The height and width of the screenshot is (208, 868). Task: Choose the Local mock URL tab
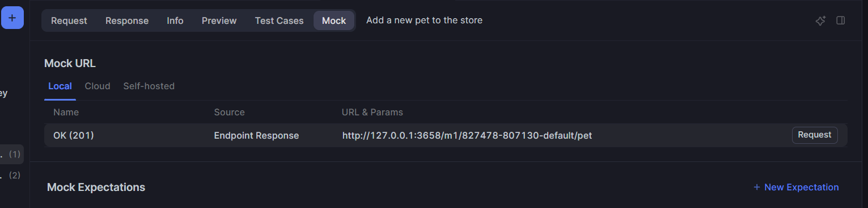[x=60, y=86]
